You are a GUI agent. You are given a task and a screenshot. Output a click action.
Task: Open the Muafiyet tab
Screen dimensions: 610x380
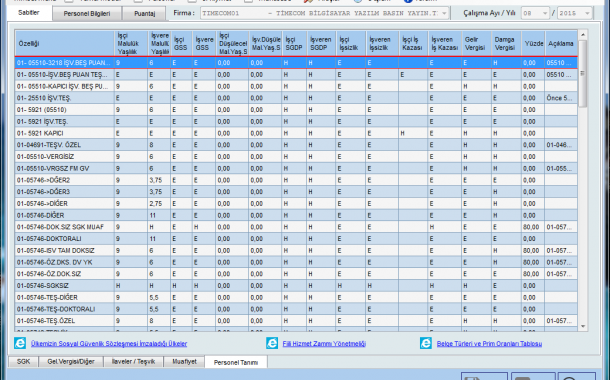click(x=184, y=362)
